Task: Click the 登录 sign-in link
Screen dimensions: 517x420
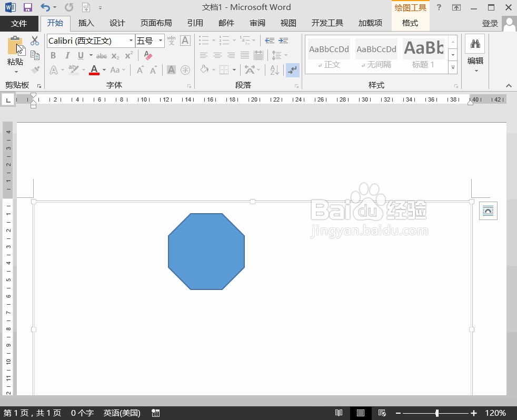Action: pyautogui.click(x=490, y=24)
